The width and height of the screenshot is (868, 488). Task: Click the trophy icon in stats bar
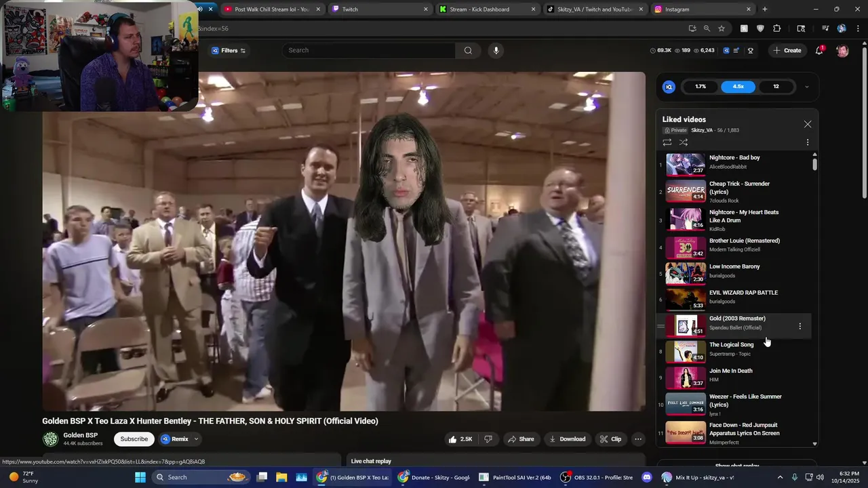click(751, 50)
